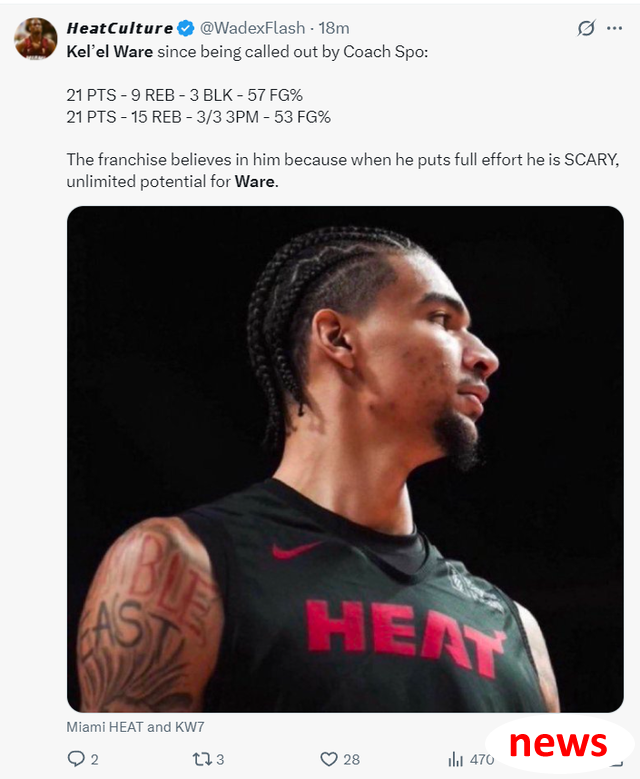
Task: Click bold Ware at end of tweet
Action: tap(255, 181)
